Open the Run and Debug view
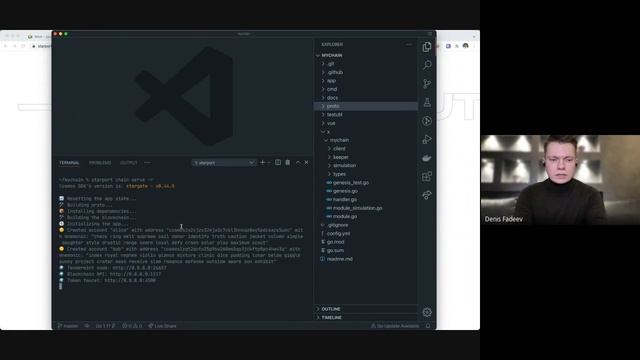640x360 pixels. point(427,139)
